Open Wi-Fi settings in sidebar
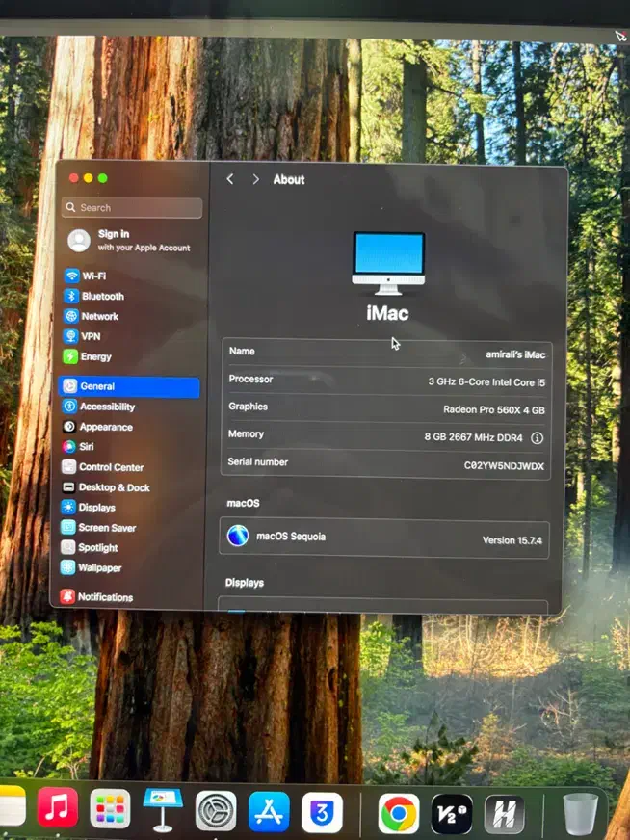 click(86, 276)
